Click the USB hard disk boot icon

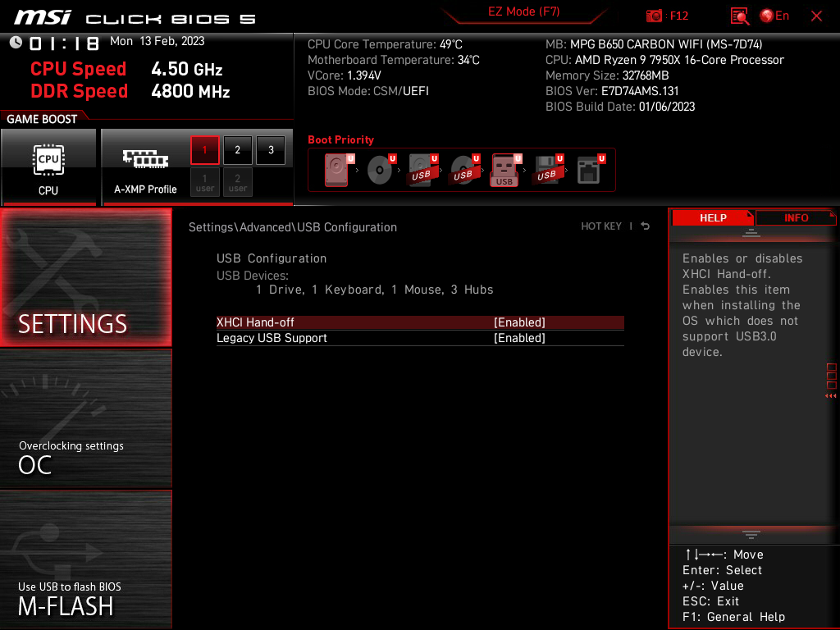click(x=422, y=170)
